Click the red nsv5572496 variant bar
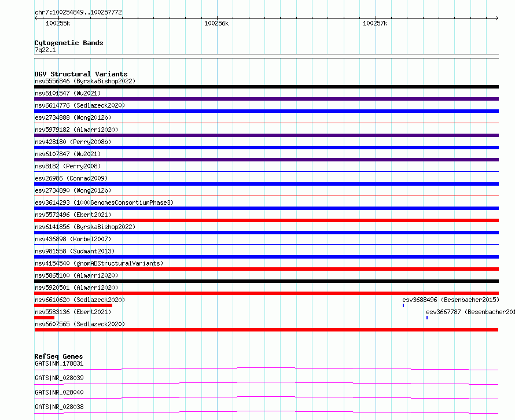515x420 pixels. tap(266, 220)
